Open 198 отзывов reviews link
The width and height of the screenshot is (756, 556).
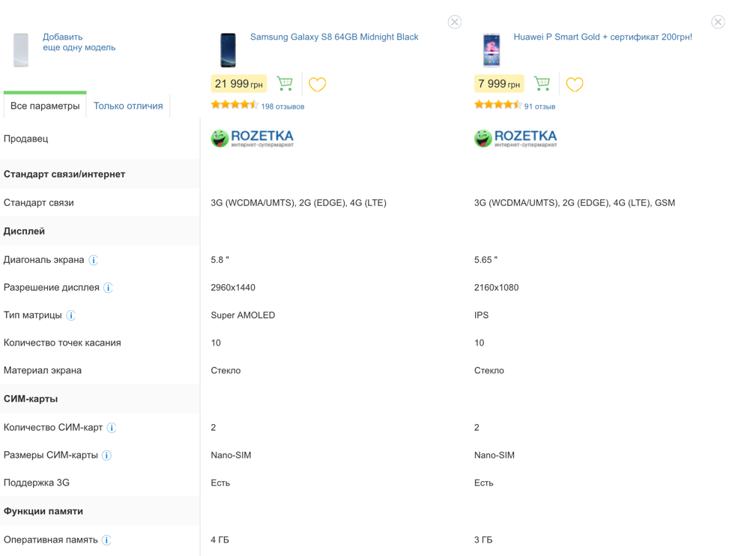coord(282,106)
